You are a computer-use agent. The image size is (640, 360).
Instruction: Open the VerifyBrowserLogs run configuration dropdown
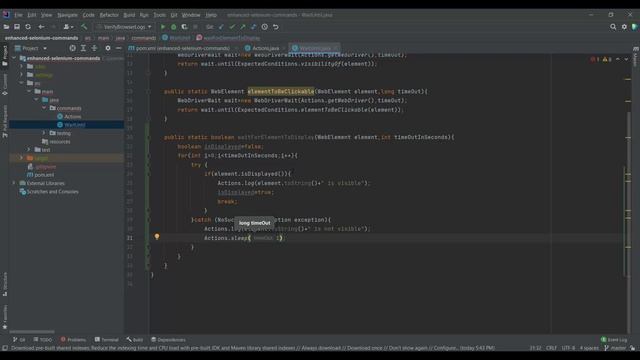(x=124, y=27)
